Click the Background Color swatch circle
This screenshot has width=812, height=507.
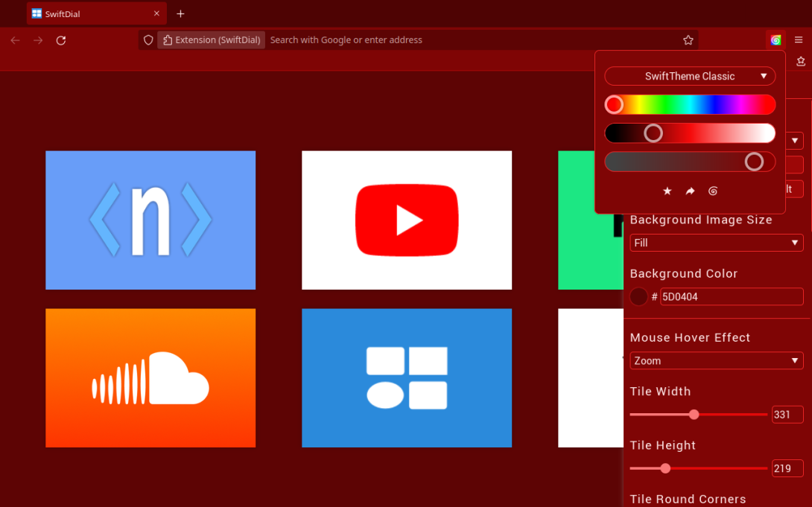[x=638, y=296]
